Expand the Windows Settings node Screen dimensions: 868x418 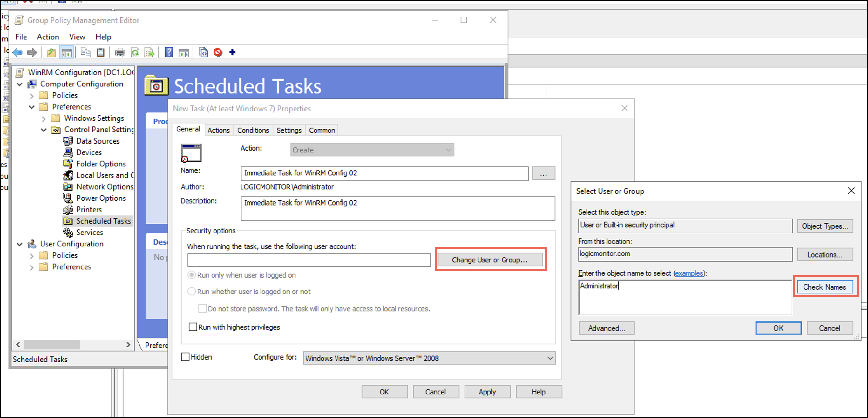coord(44,118)
